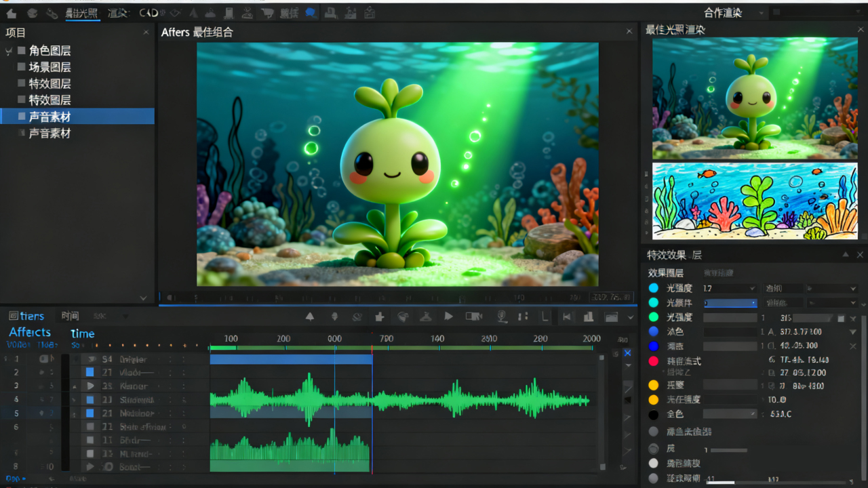Click the video camera icon in timeline toolbar
This screenshot has width=868, height=488.
tap(473, 317)
